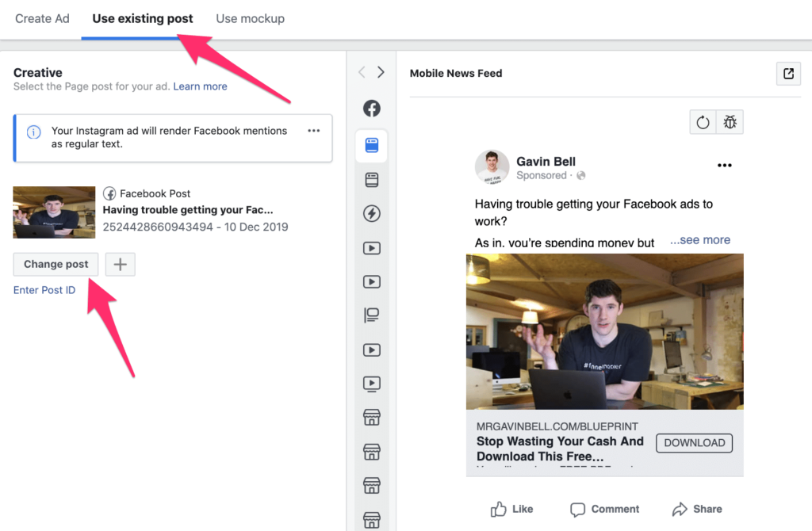Open the options menu on Gavin Bell's post
The width and height of the screenshot is (812, 531).
(x=724, y=165)
